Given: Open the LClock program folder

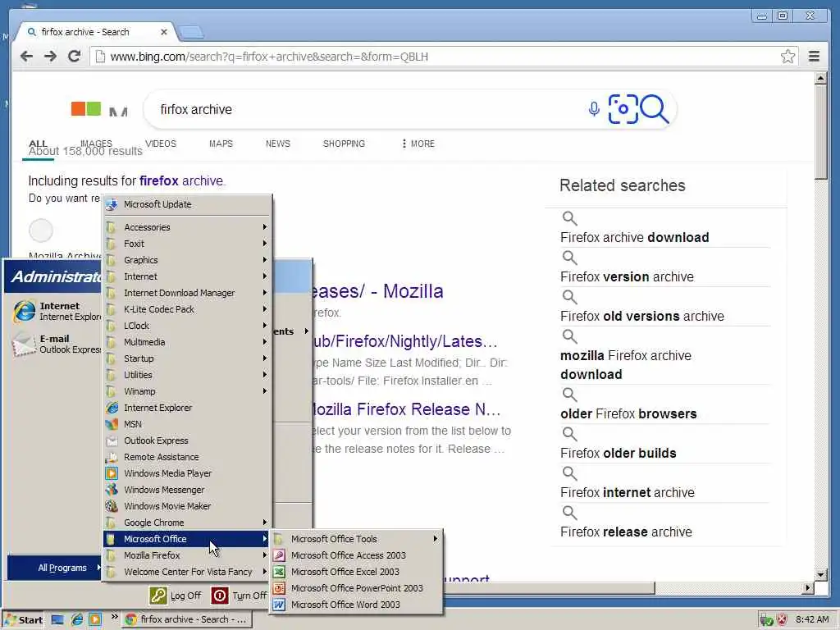Looking at the screenshot, I should [x=188, y=326].
